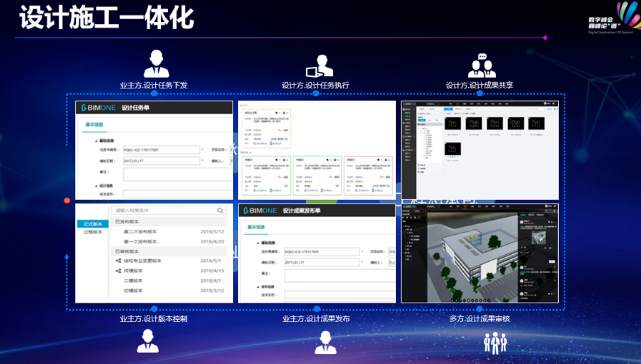Viewport: 641px width, 364px height.
Task: Click the 业主方.设计版本控制 label
Action: (x=153, y=319)
